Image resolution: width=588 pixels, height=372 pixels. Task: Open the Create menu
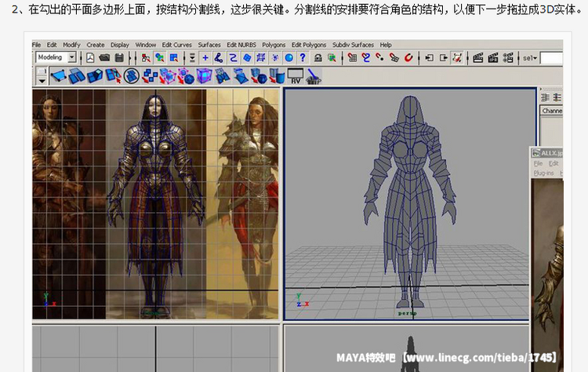pyautogui.click(x=96, y=45)
